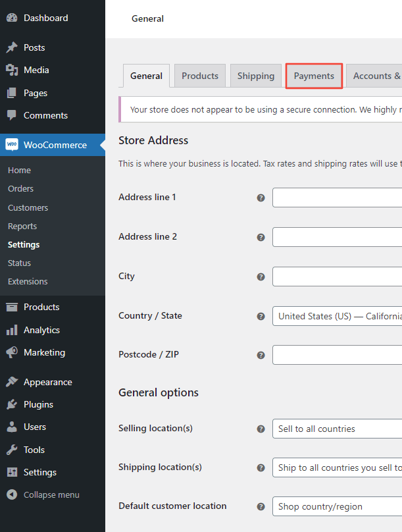Select the WooCommerce sidebar icon

pyautogui.click(x=12, y=144)
